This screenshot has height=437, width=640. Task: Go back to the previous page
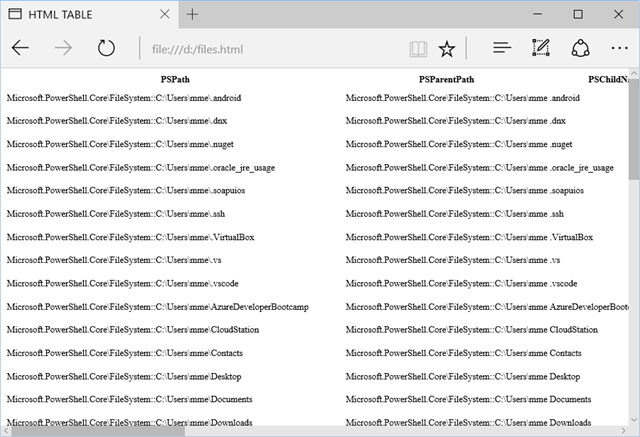[x=20, y=48]
